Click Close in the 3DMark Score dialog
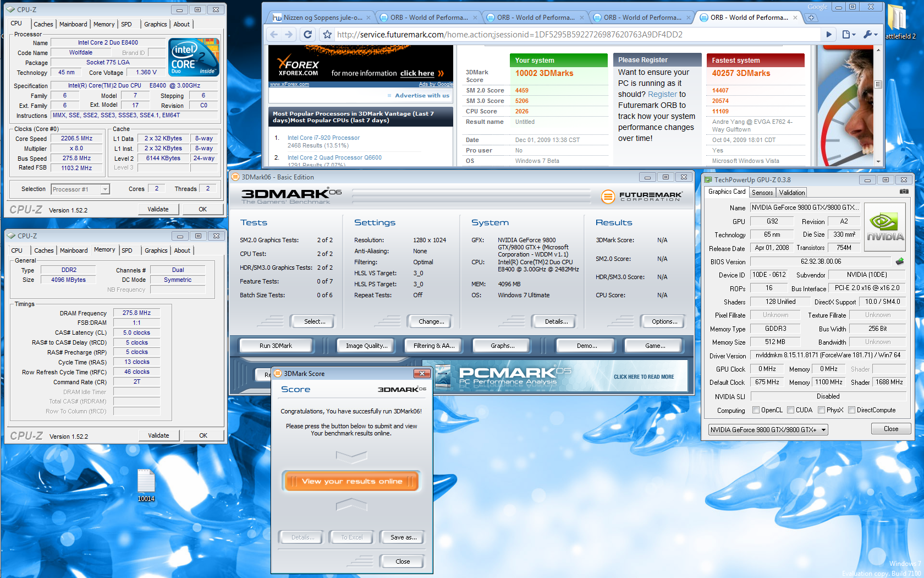Viewport: 924px width, 578px height. [x=403, y=561]
